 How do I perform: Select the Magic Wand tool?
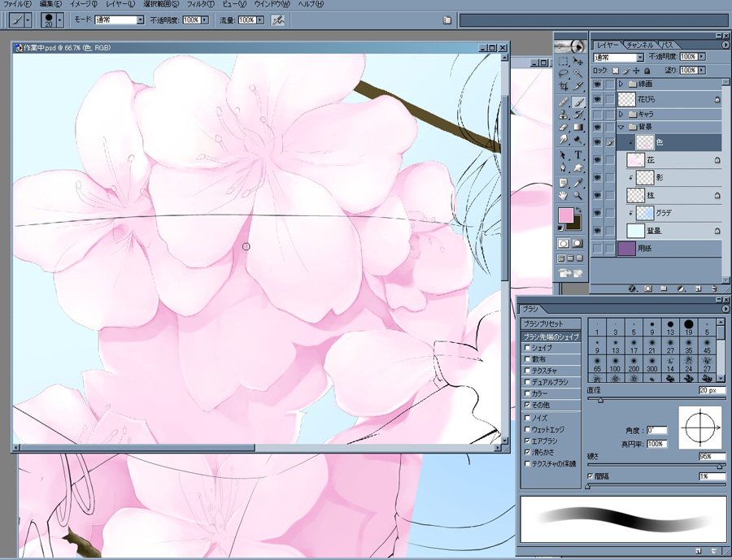pyautogui.click(x=578, y=73)
